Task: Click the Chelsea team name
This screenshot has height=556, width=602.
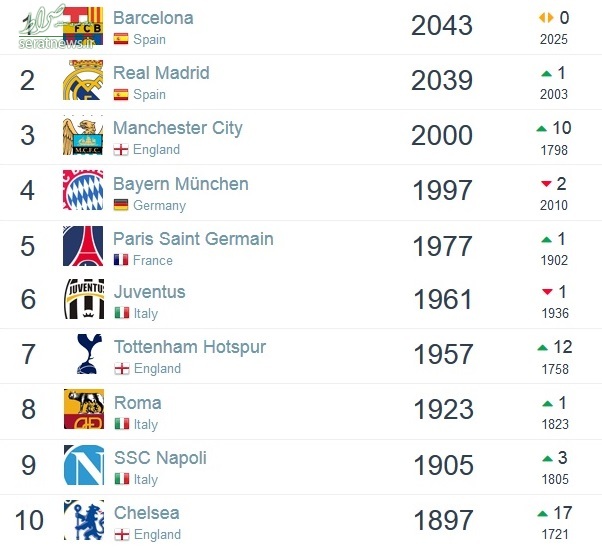Action: 147,513
